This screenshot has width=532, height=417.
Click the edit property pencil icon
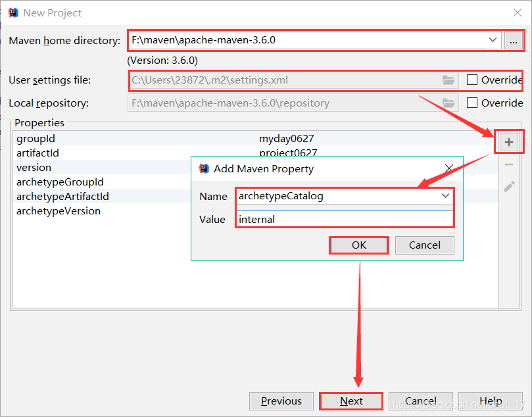(x=509, y=186)
